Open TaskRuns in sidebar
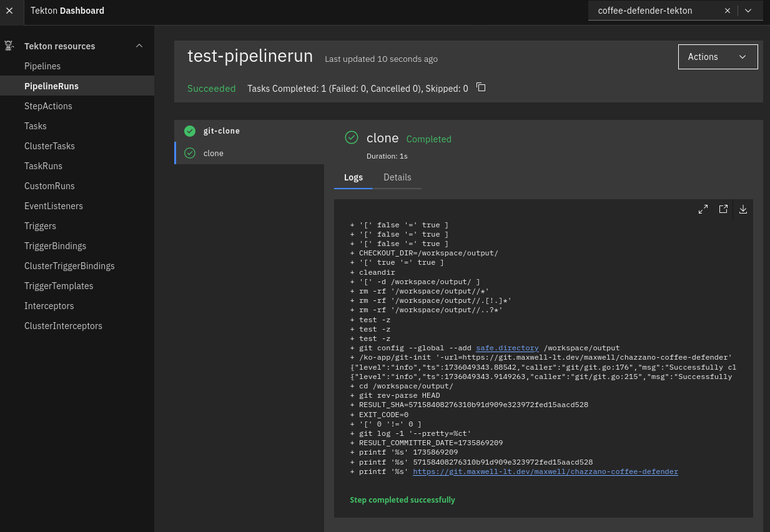This screenshot has width=770, height=532. pos(77,166)
